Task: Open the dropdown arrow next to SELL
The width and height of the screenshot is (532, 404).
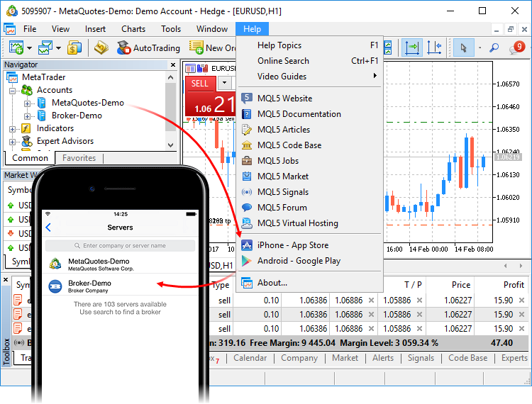Action: click(224, 83)
